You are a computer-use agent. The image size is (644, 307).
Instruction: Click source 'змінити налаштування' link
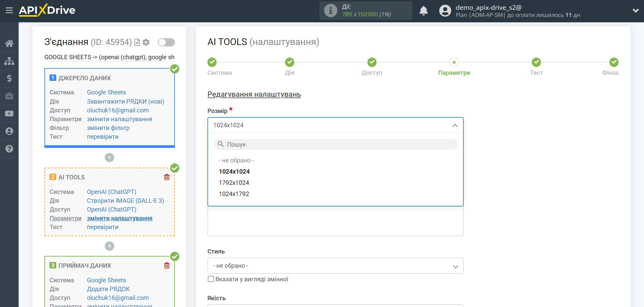click(119, 119)
